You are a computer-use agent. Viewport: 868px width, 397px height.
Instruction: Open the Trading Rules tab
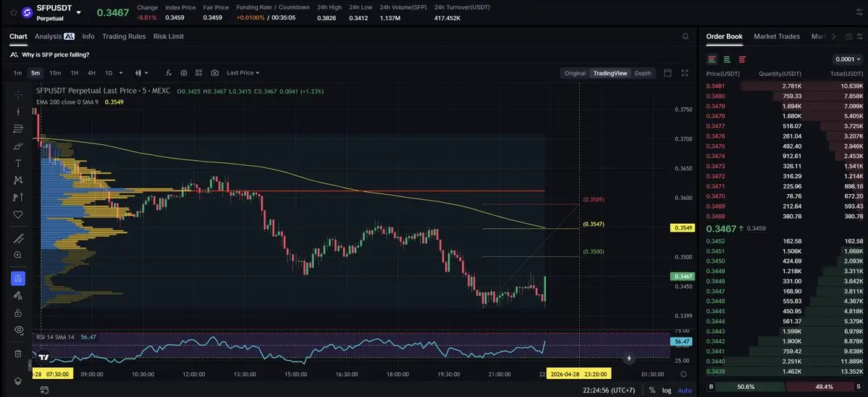[x=124, y=36]
